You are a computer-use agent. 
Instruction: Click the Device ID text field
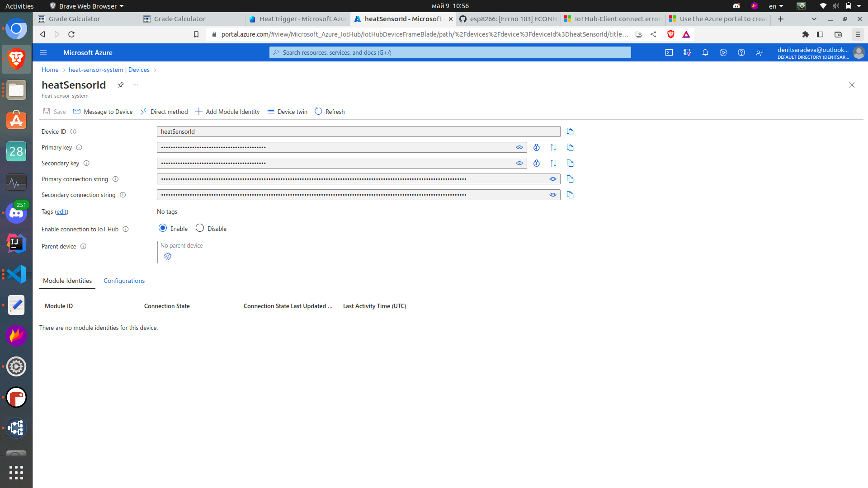[359, 131]
